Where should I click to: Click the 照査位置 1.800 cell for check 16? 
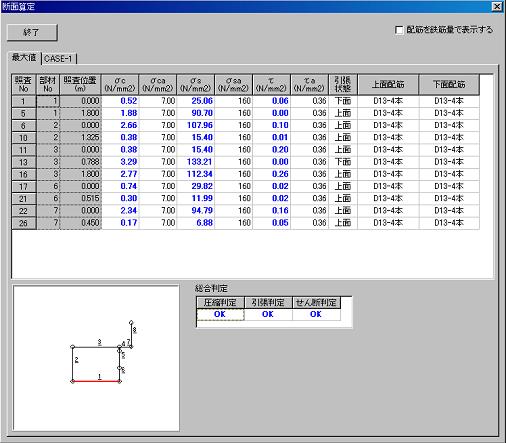(x=81, y=174)
